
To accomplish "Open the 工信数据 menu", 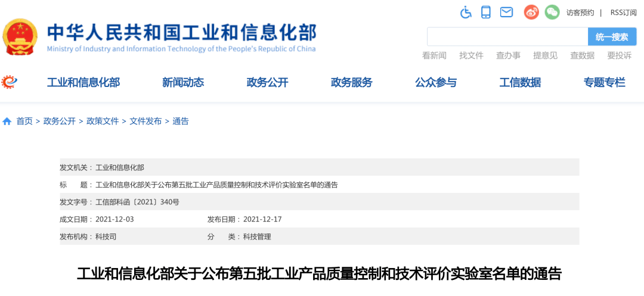I will click(x=520, y=83).
